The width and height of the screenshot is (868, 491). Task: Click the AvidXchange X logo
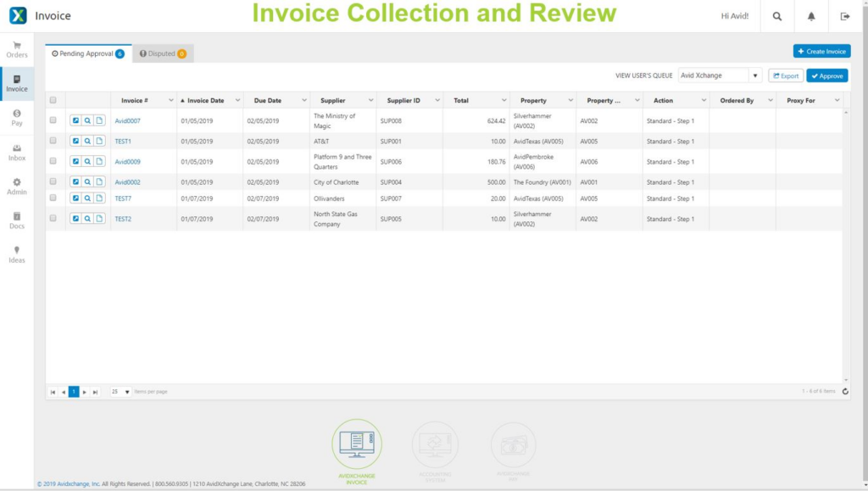pos(18,15)
